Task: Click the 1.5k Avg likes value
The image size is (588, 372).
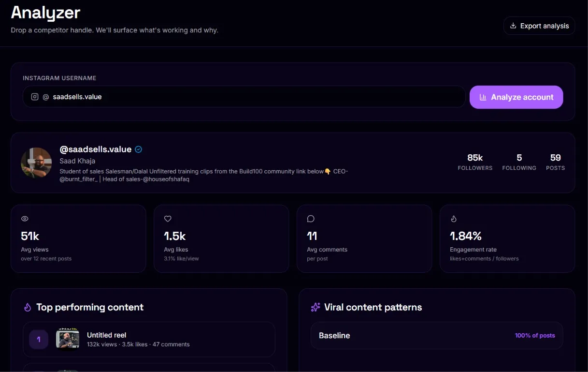Action: (x=175, y=236)
